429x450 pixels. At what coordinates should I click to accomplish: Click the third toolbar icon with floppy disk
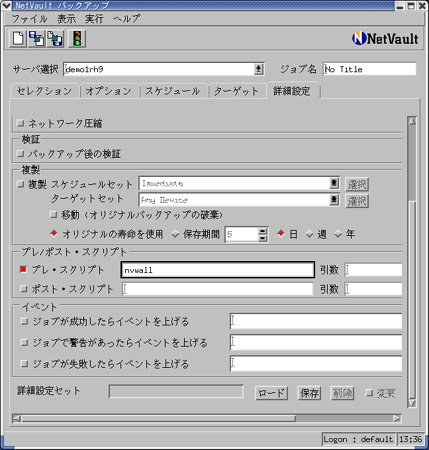[55, 39]
